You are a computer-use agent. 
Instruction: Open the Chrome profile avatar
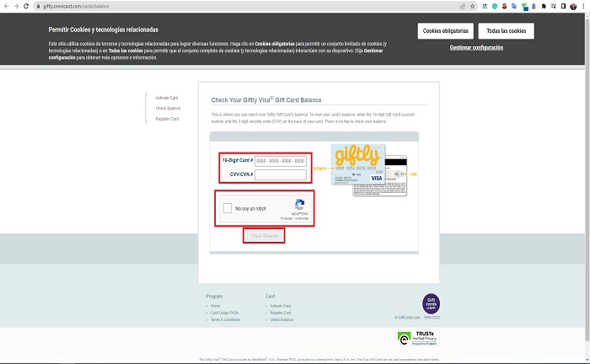coord(573,7)
